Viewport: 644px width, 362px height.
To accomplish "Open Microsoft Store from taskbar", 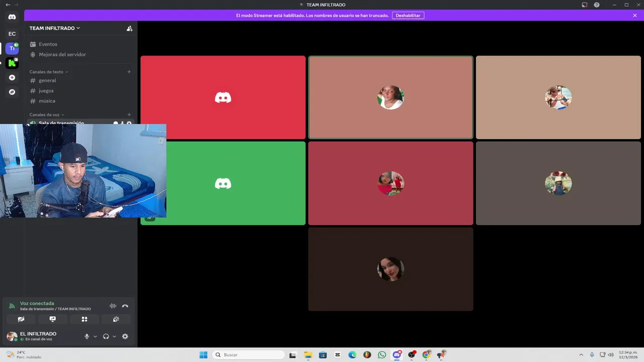I will (x=323, y=355).
